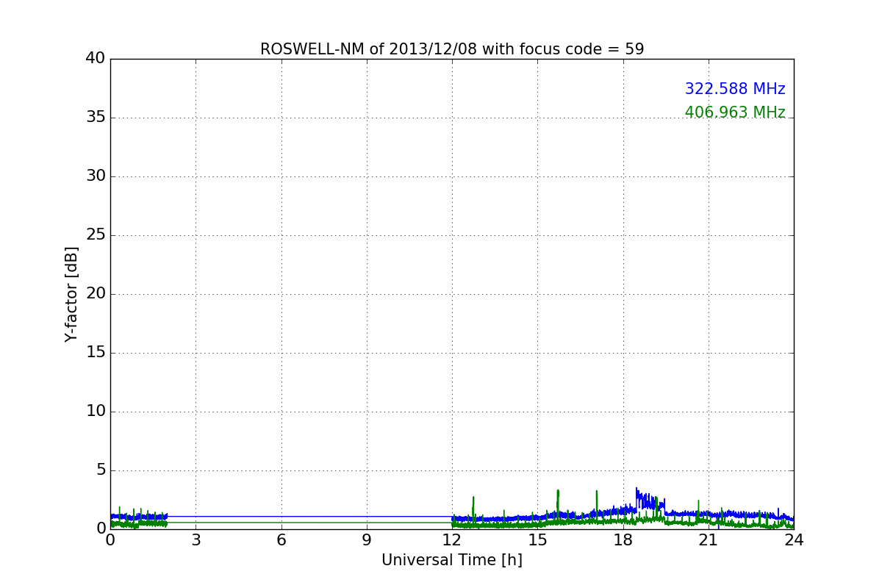Select the 322.588 MHz legend label
This screenshot has width=882, height=588.
click(735, 89)
